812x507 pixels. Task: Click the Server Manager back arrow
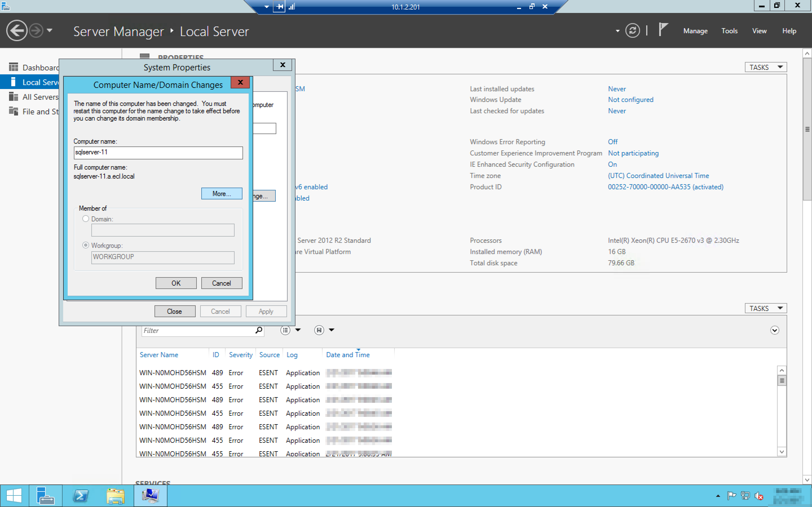[x=16, y=31]
